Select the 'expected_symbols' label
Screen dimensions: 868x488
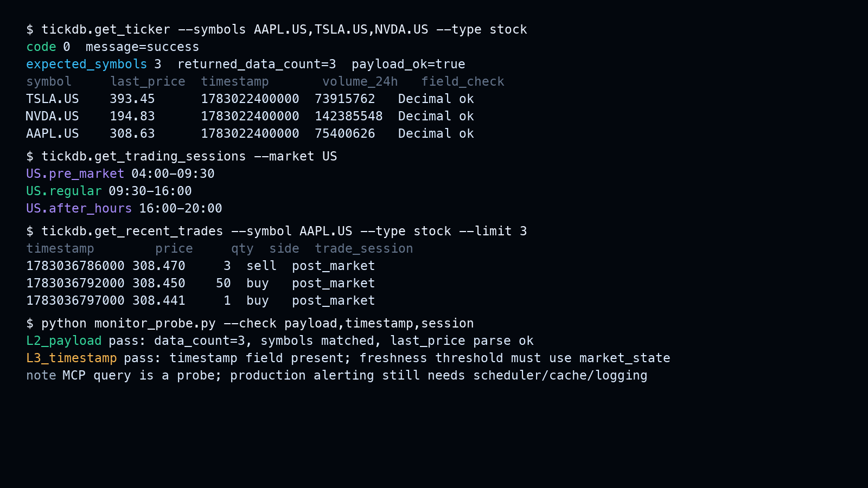(x=87, y=65)
